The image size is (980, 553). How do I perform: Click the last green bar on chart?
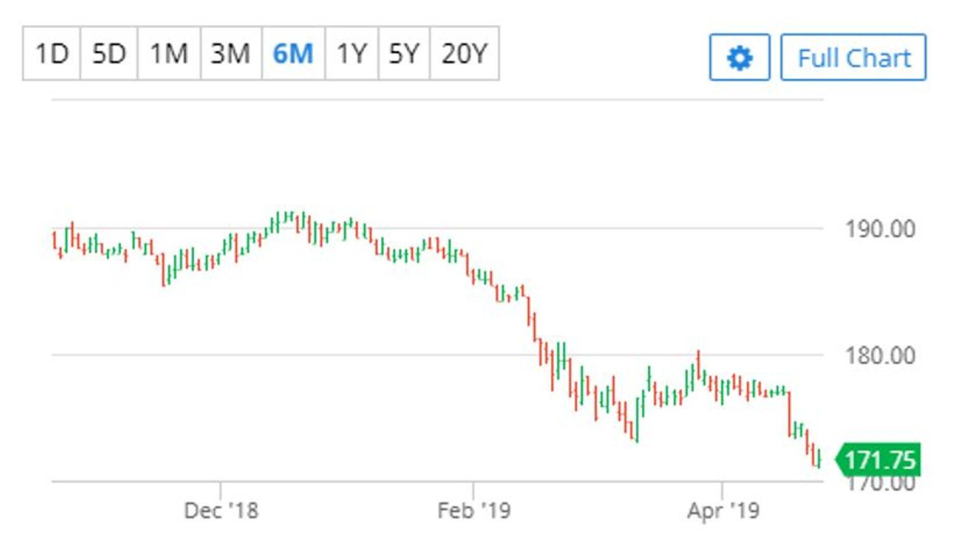click(x=819, y=458)
